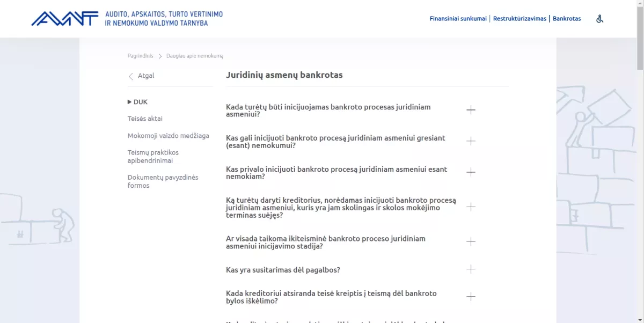
Task: Collapse the DUK section triangle
Action: (x=130, y=101)
